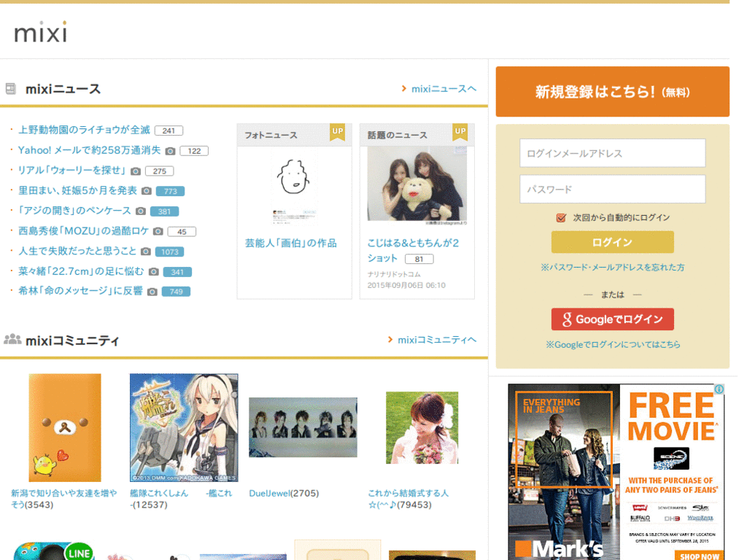Screen dimensions: 747x560
Task: Open comment count 45 badge
Action: click(182, 231)
